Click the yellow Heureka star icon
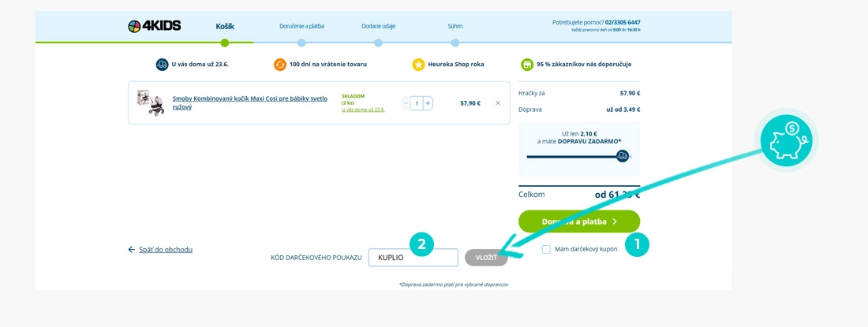 coord(418,64)
